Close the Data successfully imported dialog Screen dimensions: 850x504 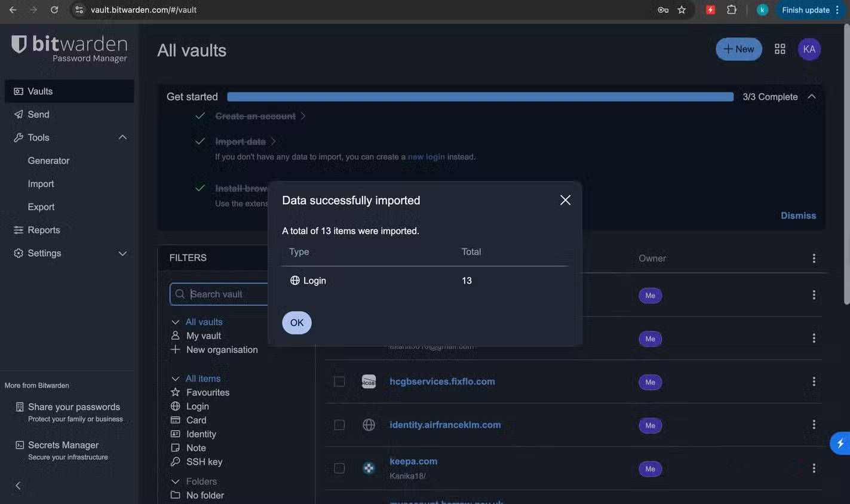[x=565, y=200]
